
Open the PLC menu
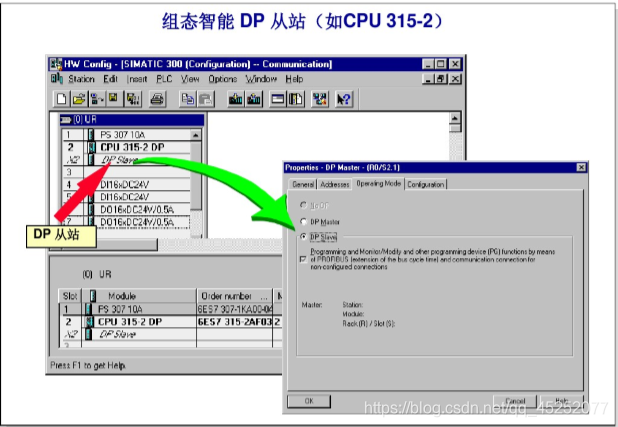pos(164,79)
